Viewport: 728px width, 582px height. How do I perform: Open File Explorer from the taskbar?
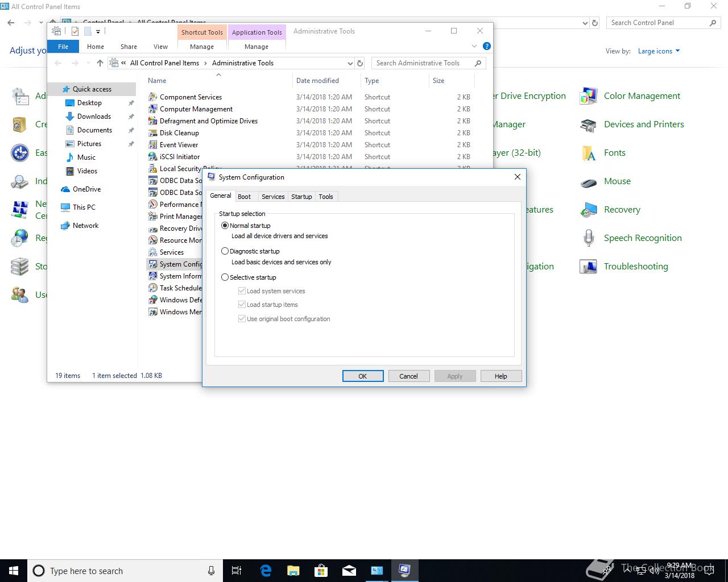tap(293, 571)
